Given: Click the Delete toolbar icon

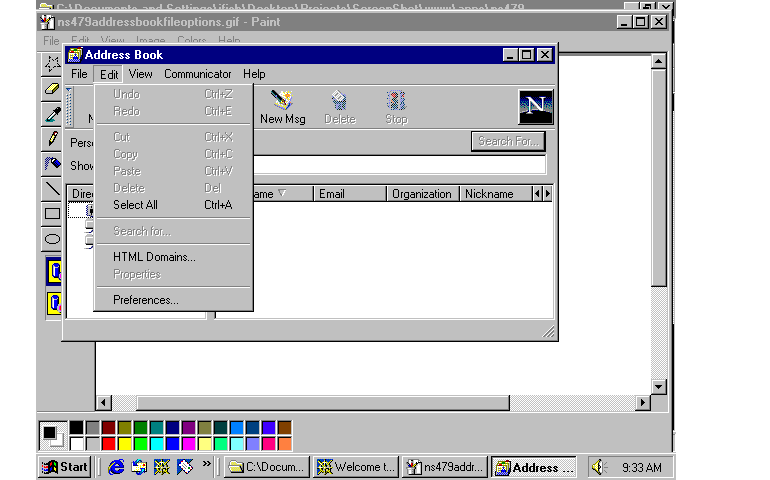Looking at the screenshot, I should click(339, 107).
